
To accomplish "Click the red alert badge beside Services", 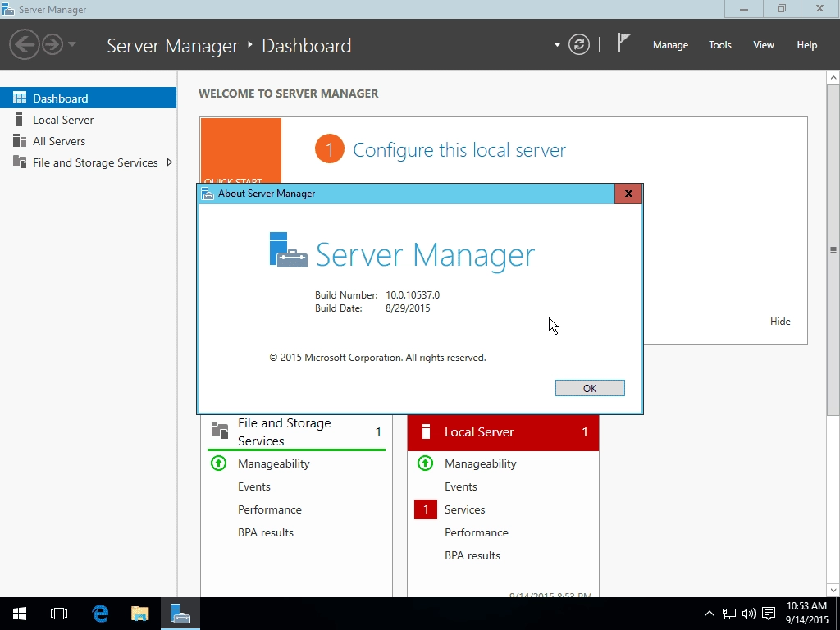I will pyautogui.click(x=426, y=509).
